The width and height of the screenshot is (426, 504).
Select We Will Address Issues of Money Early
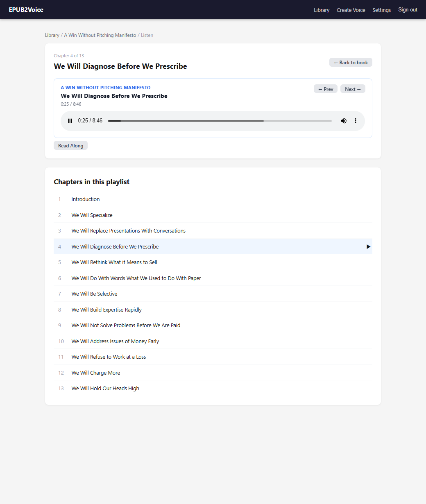click(213, 341)
